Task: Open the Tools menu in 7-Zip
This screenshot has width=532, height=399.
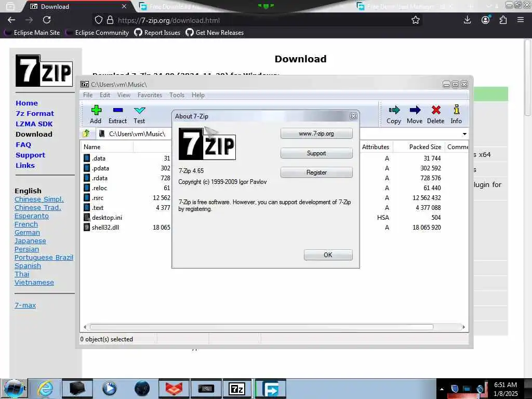Action: (177, 96)
